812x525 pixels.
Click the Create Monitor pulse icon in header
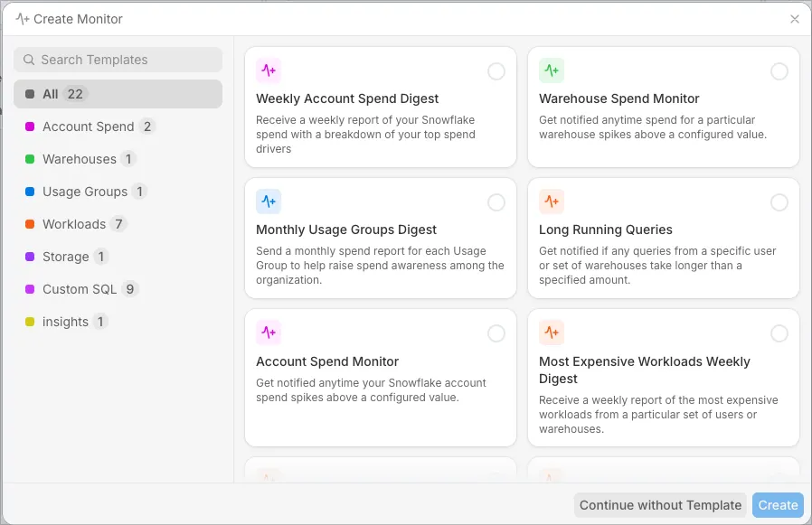click(x=23, y=19)
